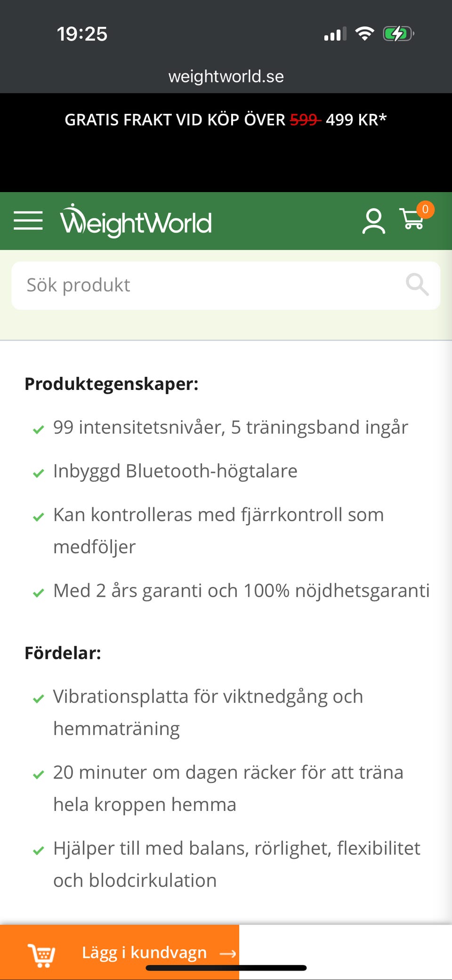Select the 'Produktegenskaper:' heading

coord(112,384)
